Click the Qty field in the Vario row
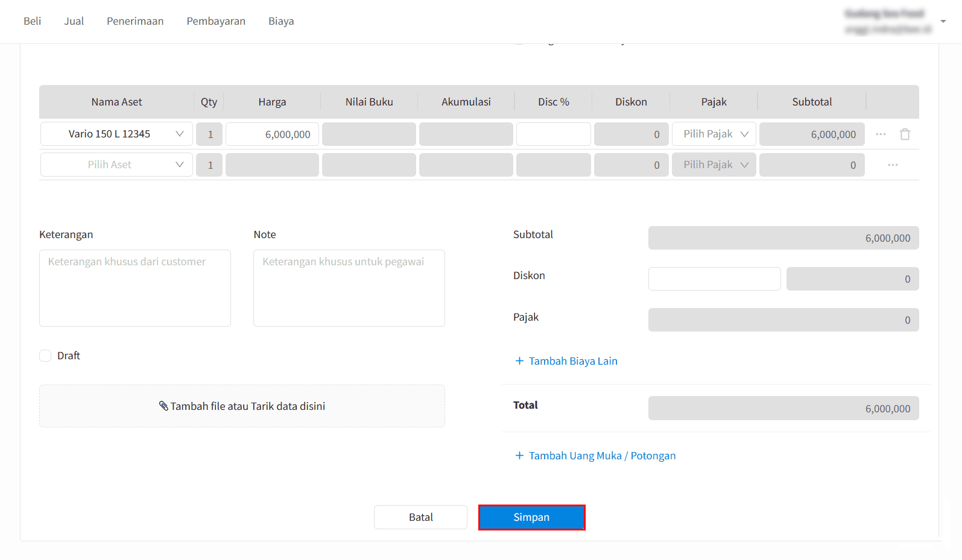This screenshot has width=962, height=560. point(209,134)
